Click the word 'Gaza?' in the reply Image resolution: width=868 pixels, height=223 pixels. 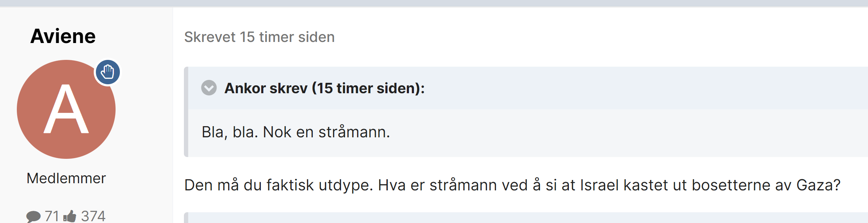818,185
